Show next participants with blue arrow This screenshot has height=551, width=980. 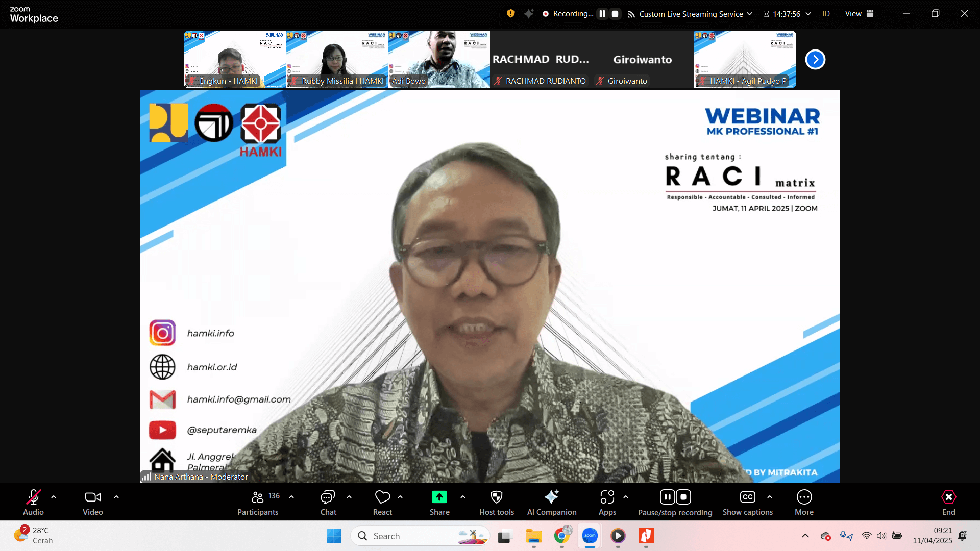[815, 60]
